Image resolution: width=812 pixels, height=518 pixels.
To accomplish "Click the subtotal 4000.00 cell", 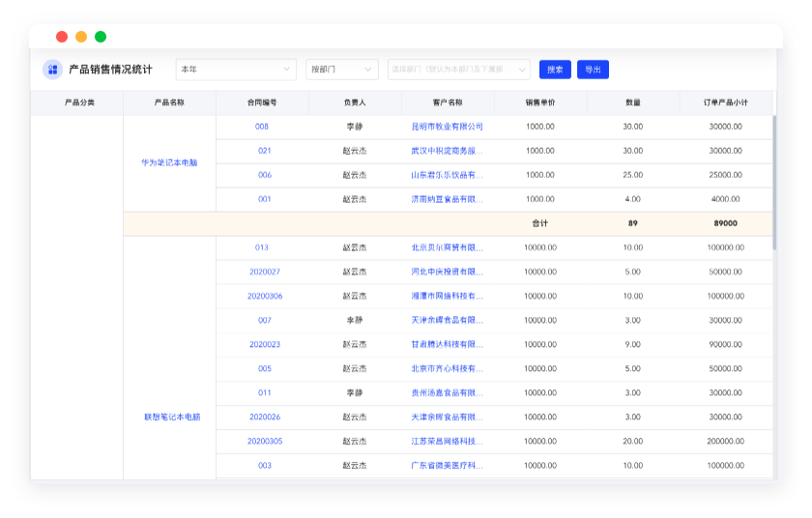I will click(726, 199).
